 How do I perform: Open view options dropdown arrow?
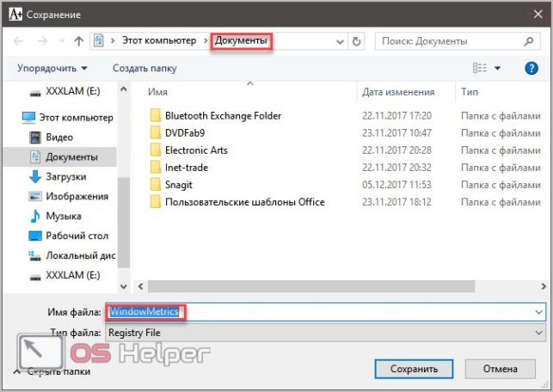coord(497,68)
